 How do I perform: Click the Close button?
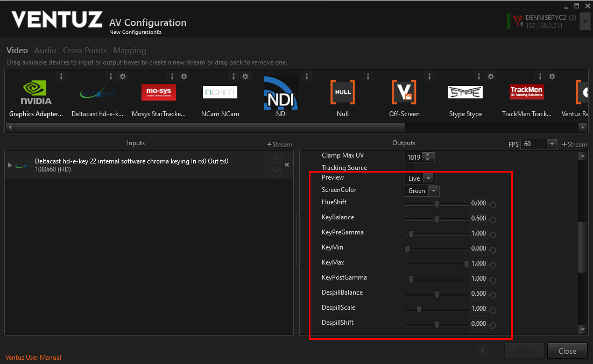[567, 351]
